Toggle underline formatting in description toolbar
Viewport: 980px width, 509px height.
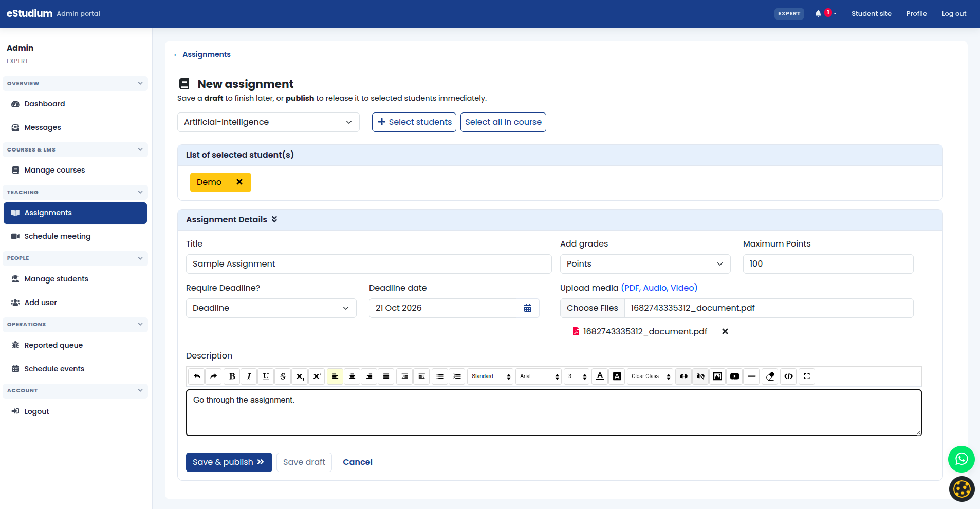tap(266, 376)
